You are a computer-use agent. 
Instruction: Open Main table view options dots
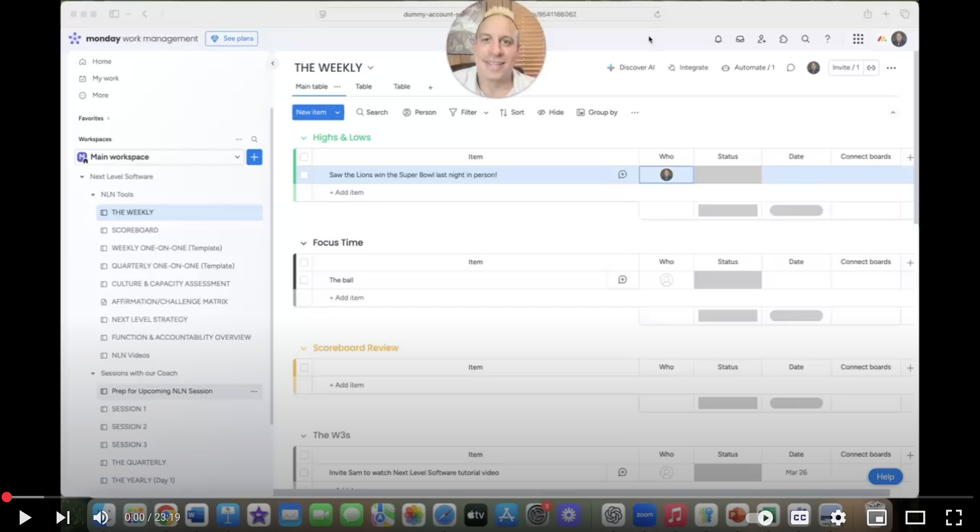click(337, 86)
